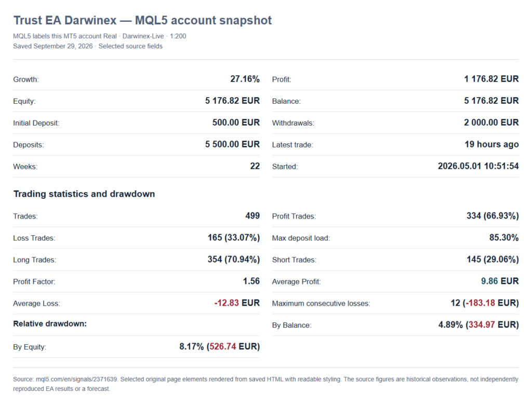The width and height of the screenshot is (532, 407).
Task: Select Initial Deposit value 500.00 EUR
Action: point(236,123)
